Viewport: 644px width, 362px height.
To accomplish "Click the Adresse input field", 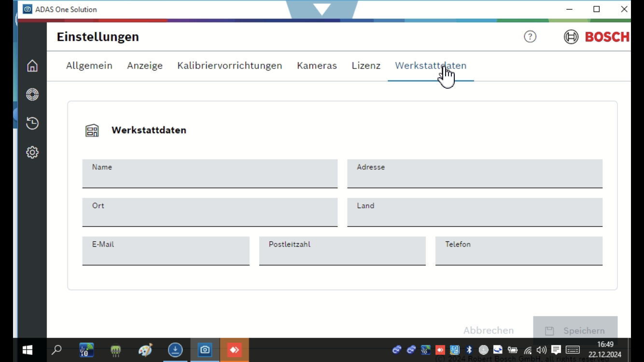I will click(x=475, y=174).
